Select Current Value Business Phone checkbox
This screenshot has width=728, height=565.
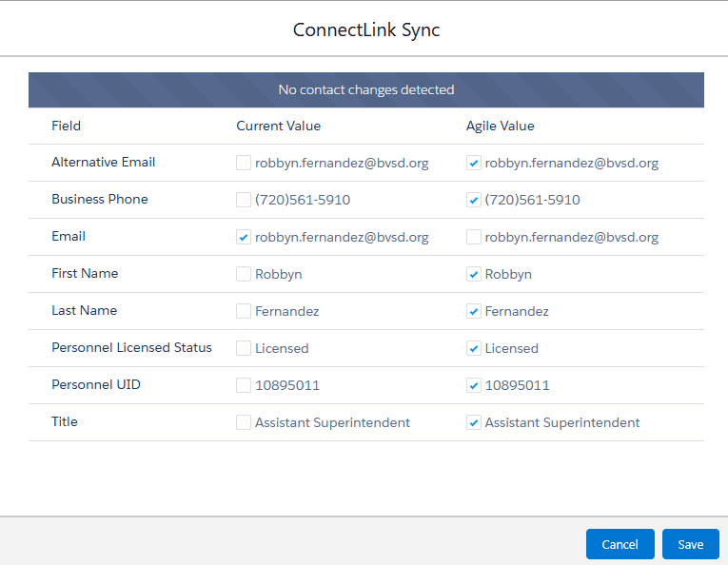tap(244, 200)
